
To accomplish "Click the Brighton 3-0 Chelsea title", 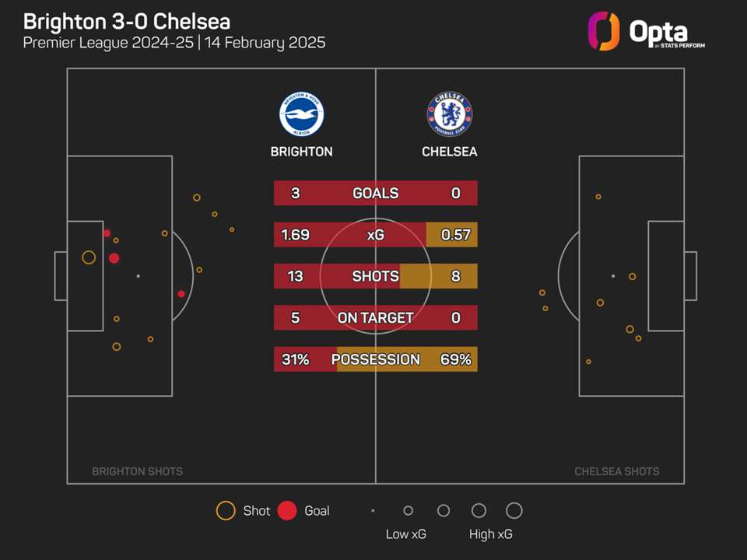I will point(127,21).
